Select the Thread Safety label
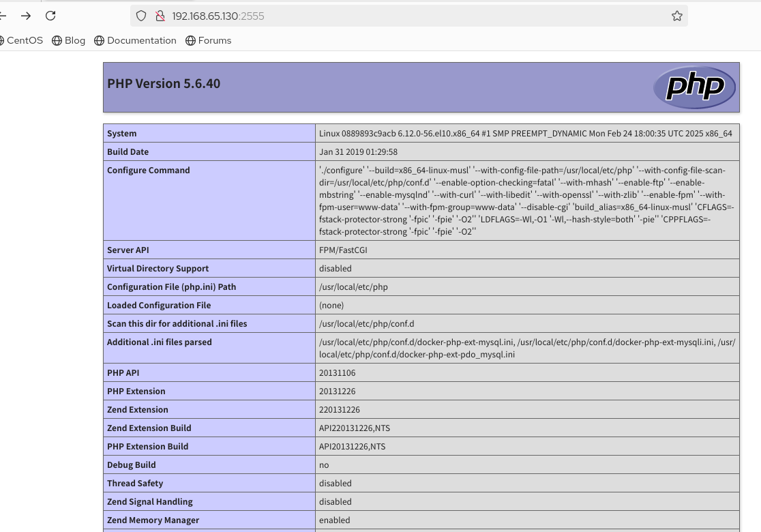This screenshot has width=761, height=532. point(135,484)
